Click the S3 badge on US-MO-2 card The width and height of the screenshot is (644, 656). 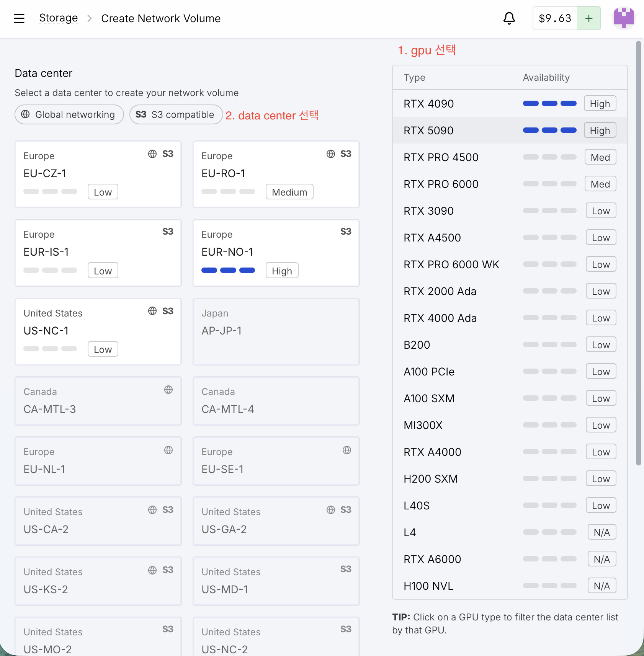[x=168, y=629]
